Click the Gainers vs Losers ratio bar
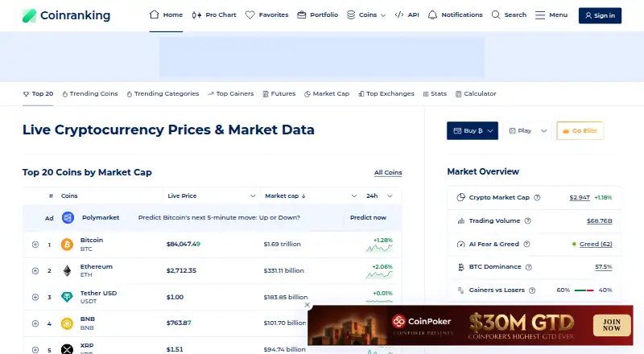The image size is (644, 354). pyautogui.click(x=584, y=290)
